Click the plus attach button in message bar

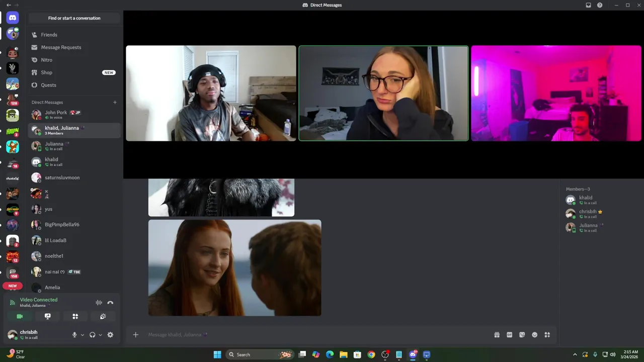click(x=135, y=335)
